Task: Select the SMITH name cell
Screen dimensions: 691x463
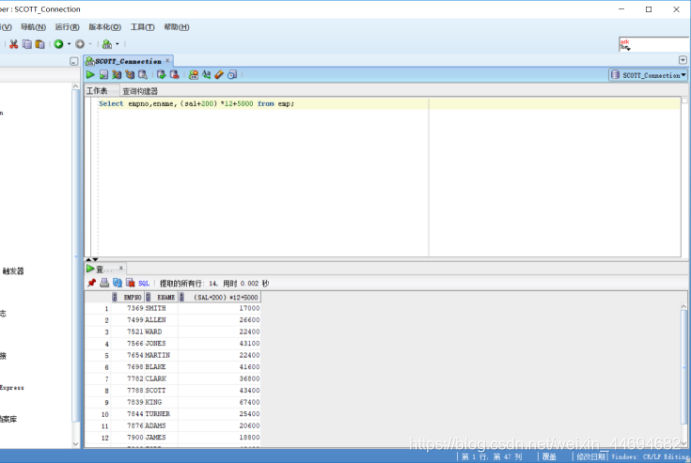Action: (161, 308)
